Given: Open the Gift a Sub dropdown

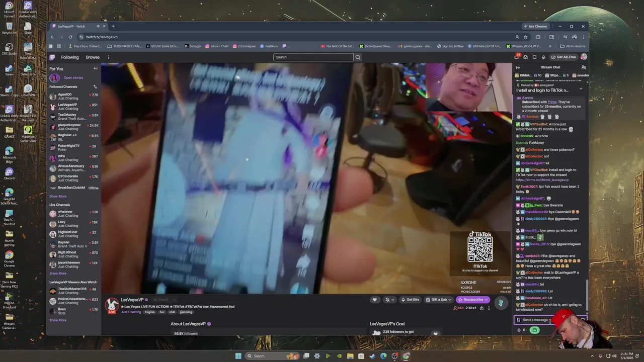Looking at the screenshot, I should tap(438, 300).
